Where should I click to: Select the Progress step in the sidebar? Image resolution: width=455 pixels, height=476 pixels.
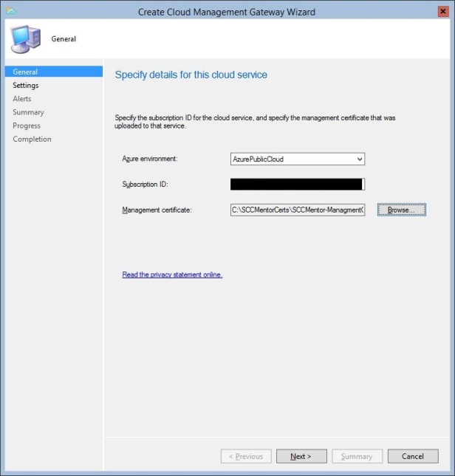click(27, 125)
